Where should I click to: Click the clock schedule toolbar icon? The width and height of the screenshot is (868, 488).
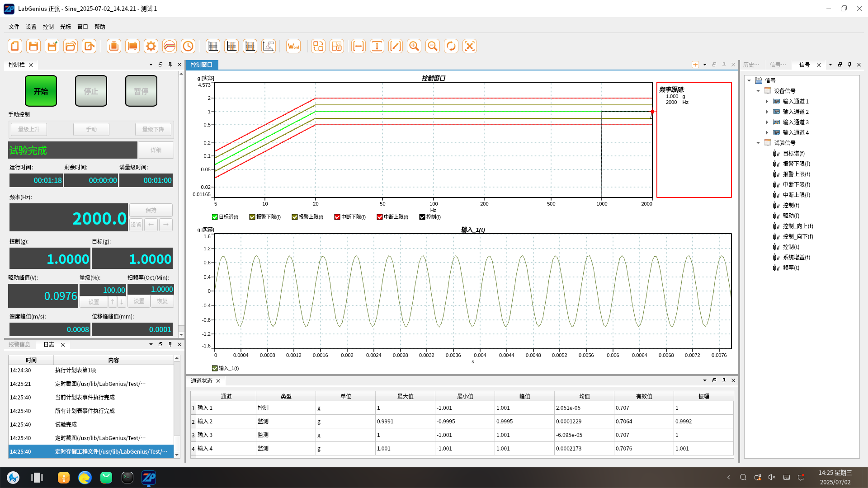tap(188, 46)
